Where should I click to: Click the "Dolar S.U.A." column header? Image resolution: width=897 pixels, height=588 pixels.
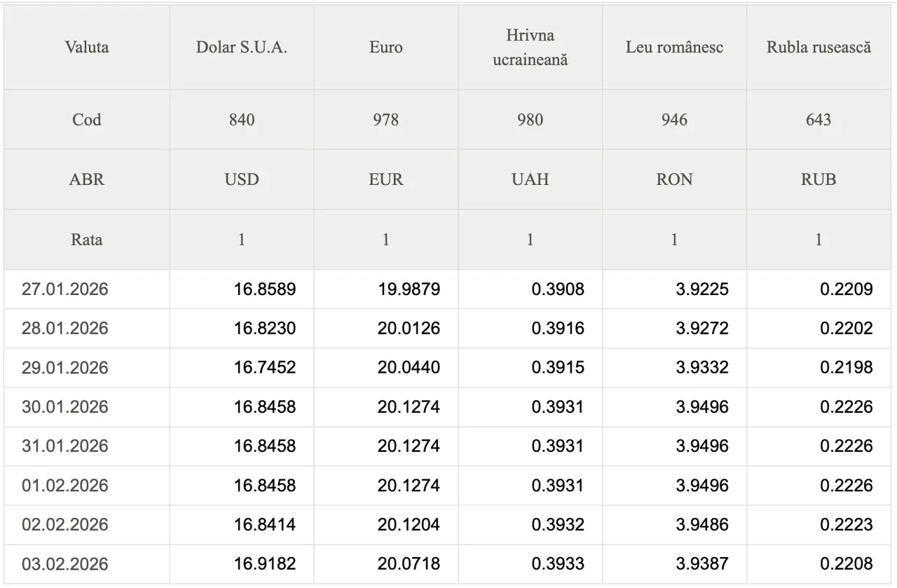click(241, 48)
